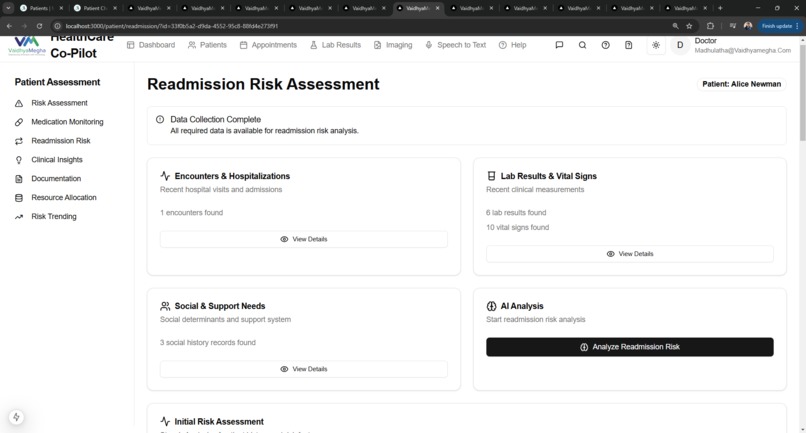Viewport: 806px width, 433px height.
Task: Click the Risk Assessment warning triangle icon
Action: pyautogui.click(x=19, y=103)
